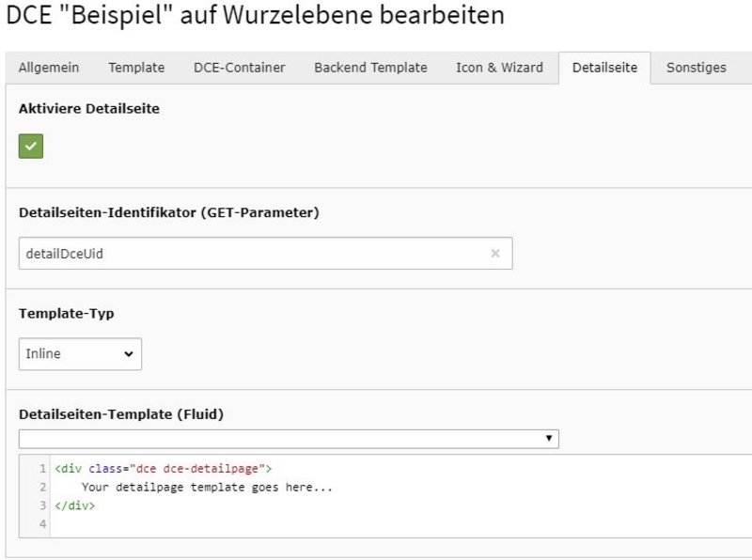The width and height of the screenshot is (752, 560).
Task: Click line 1 of the Fluid code editor
Action: point(164,468)
